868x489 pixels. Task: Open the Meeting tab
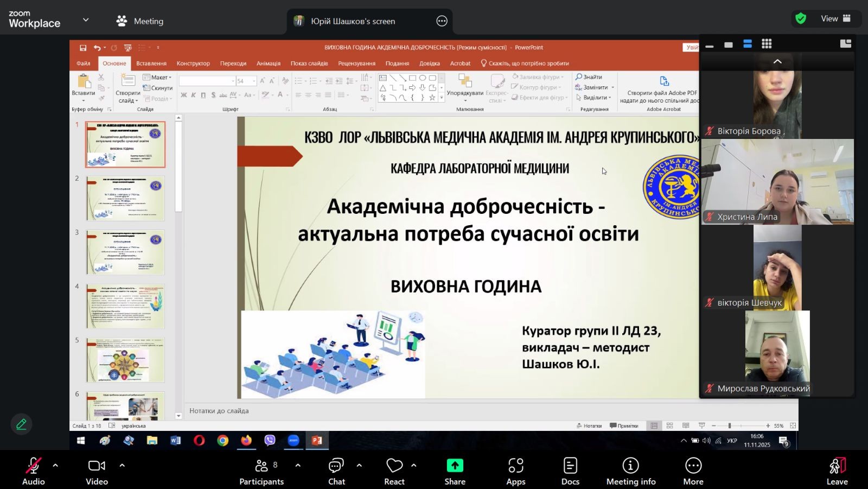140,21
